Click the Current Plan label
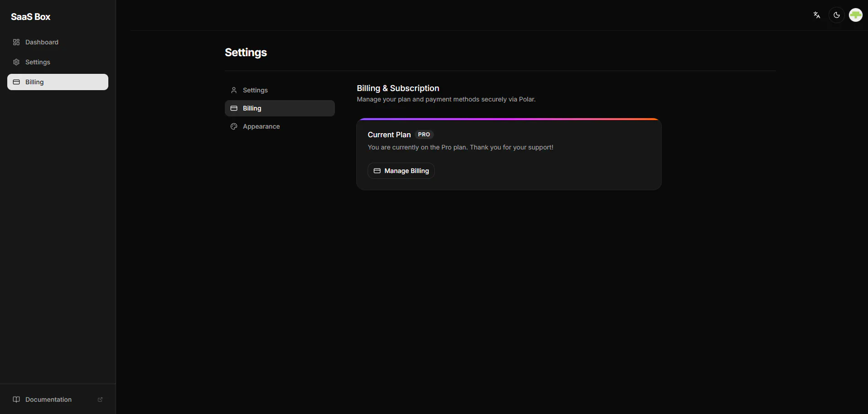The height and width of the screenshot is (414, 868). 389,135
